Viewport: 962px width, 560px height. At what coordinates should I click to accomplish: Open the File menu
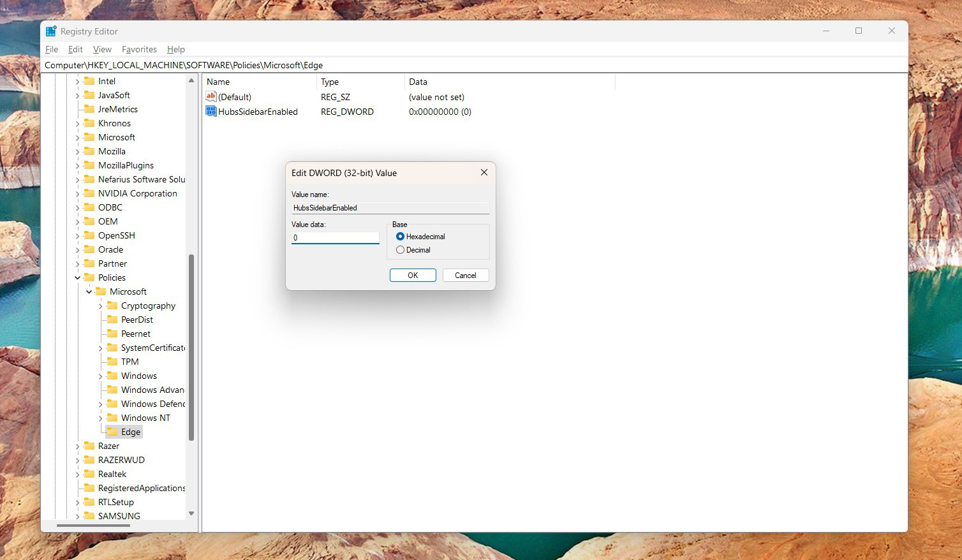52,49
